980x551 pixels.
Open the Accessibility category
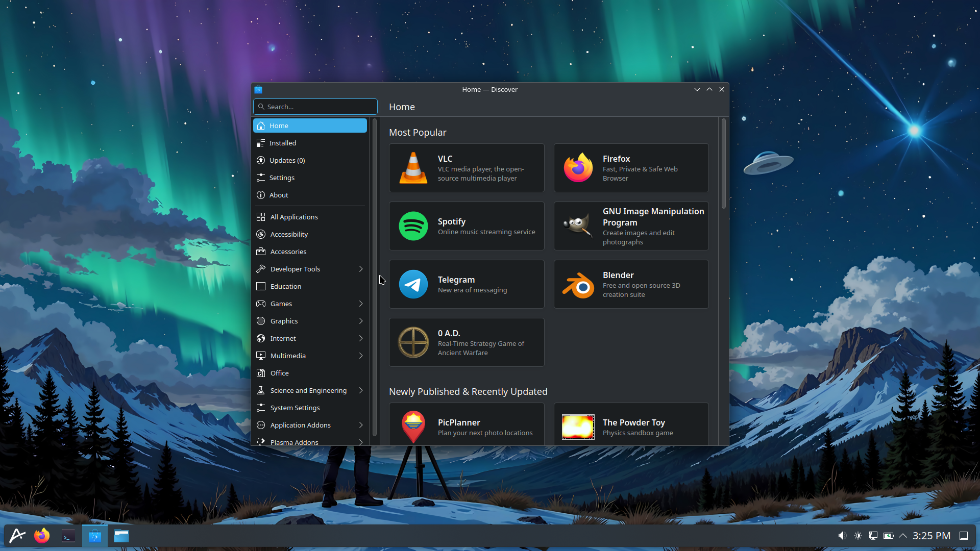[310, 234]
